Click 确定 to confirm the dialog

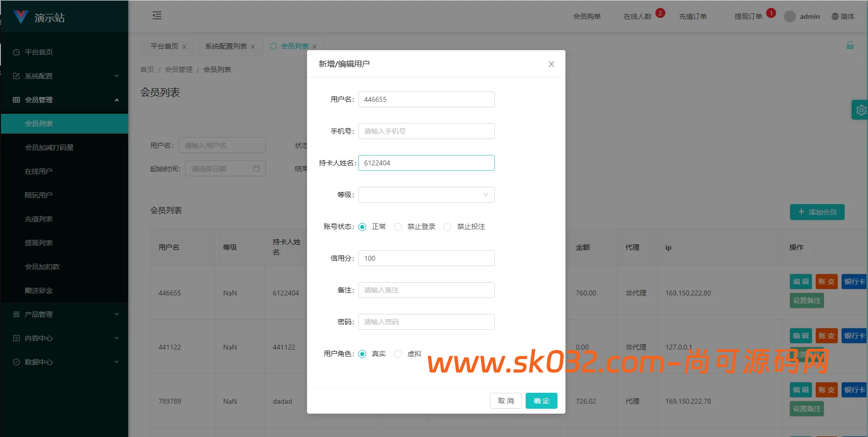tap(542, 401)
